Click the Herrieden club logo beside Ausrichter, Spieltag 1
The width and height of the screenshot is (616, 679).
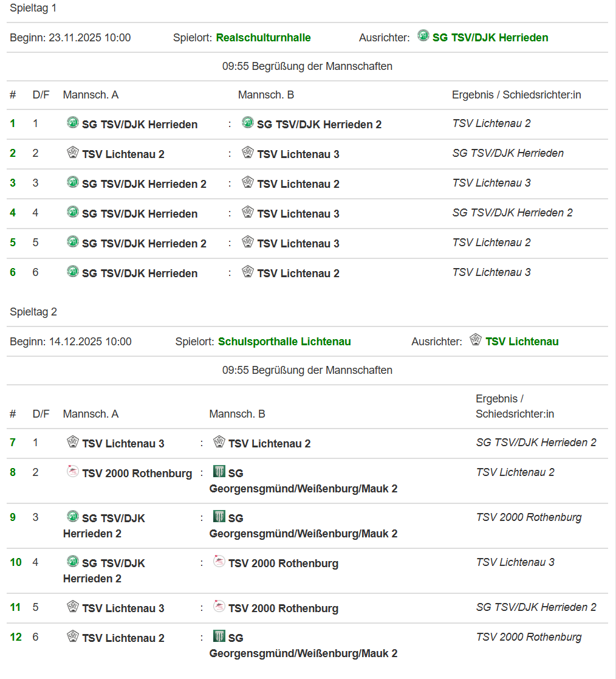coord(423,36)
